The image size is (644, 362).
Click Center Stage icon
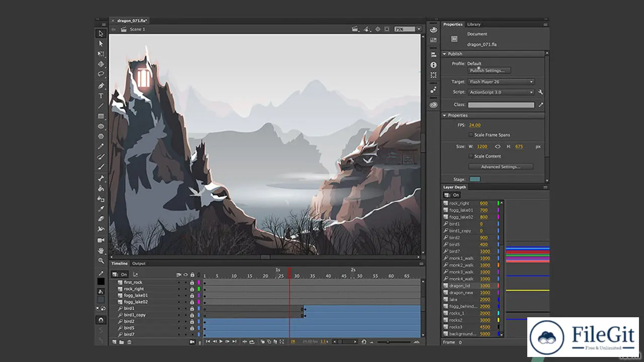pyautogui.click(x=378, y=29)
